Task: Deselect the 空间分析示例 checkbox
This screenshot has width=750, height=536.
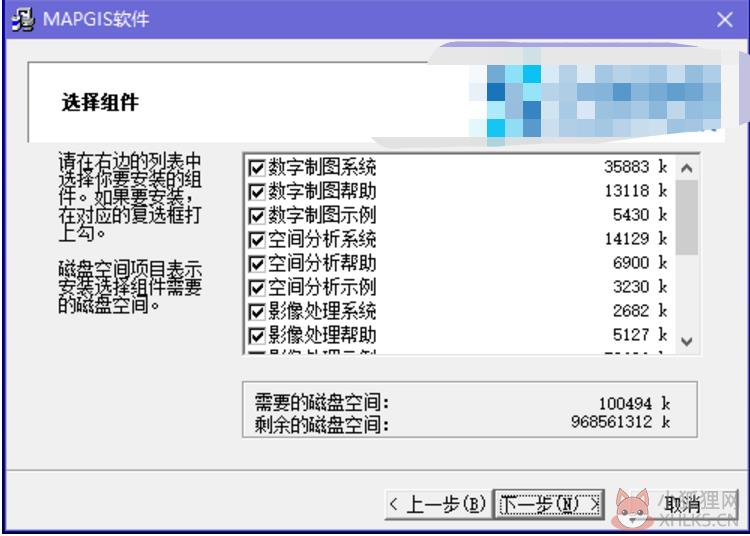Action: [257, 287]
